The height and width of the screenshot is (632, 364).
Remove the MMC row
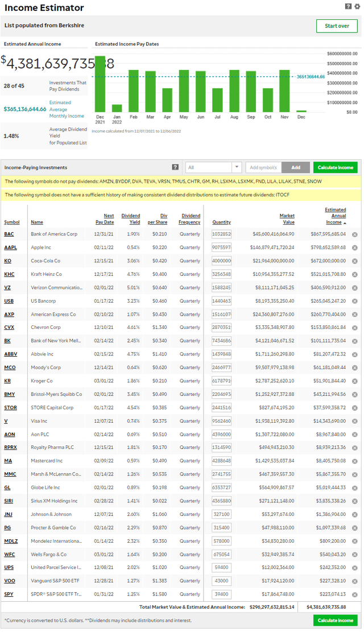point(355,474)
